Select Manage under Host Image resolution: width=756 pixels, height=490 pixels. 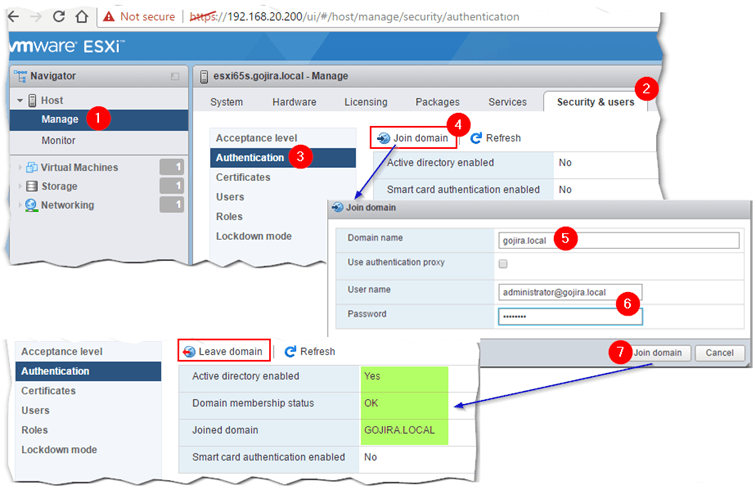(x=99, y=119)
